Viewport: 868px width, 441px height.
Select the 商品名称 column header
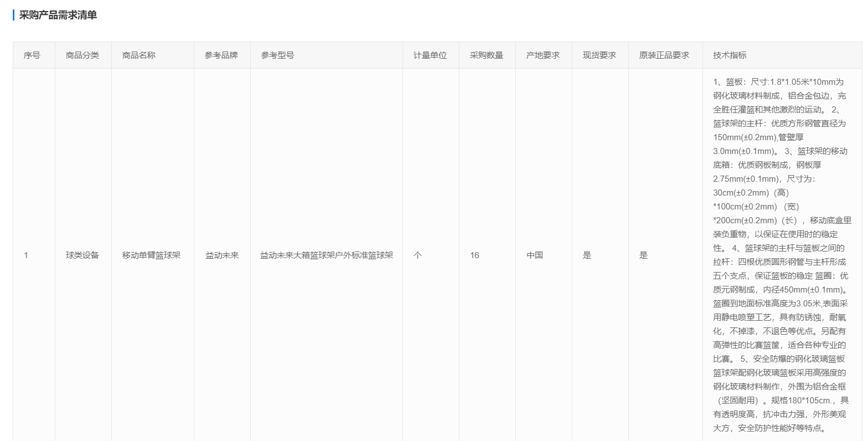click(x=139, y=55)
